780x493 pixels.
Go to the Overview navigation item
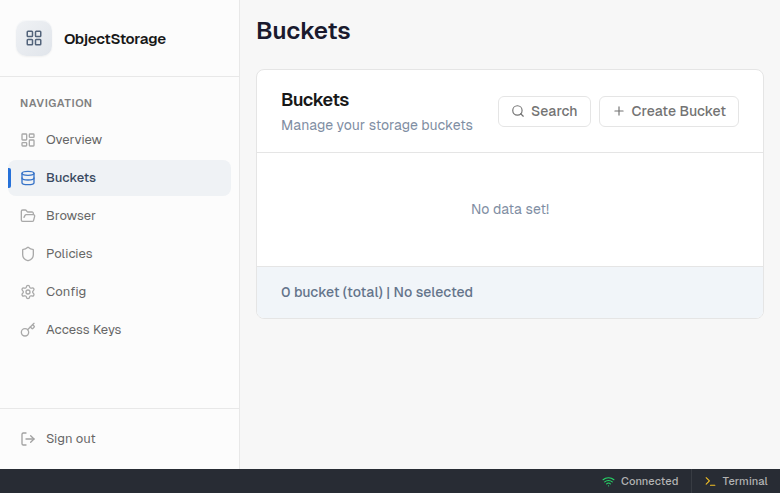(74, 140)
